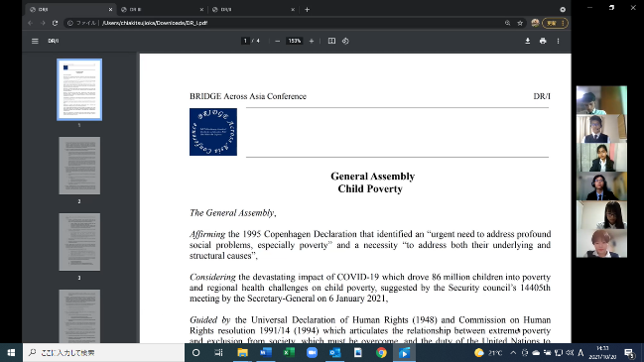The height and width of the screenshot is (362, 644).
Task: Toggle the PDF sidebar menu icon
Action: tap(35, 41)
